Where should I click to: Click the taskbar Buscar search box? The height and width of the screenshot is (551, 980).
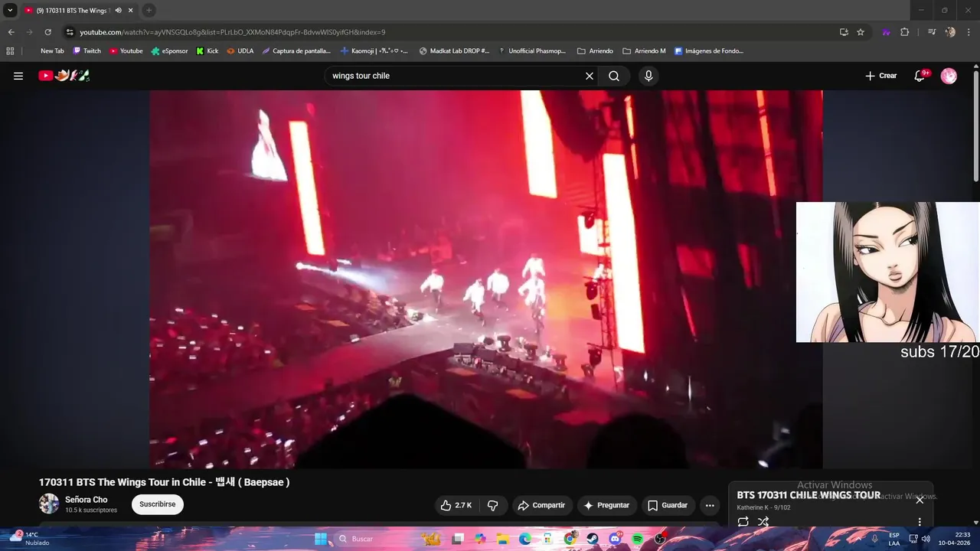pos(374,539)
